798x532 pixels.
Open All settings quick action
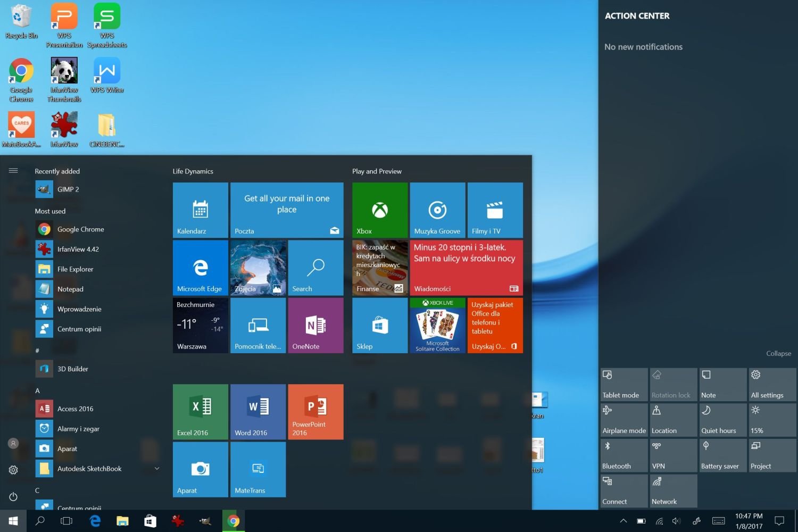[772, 385]
